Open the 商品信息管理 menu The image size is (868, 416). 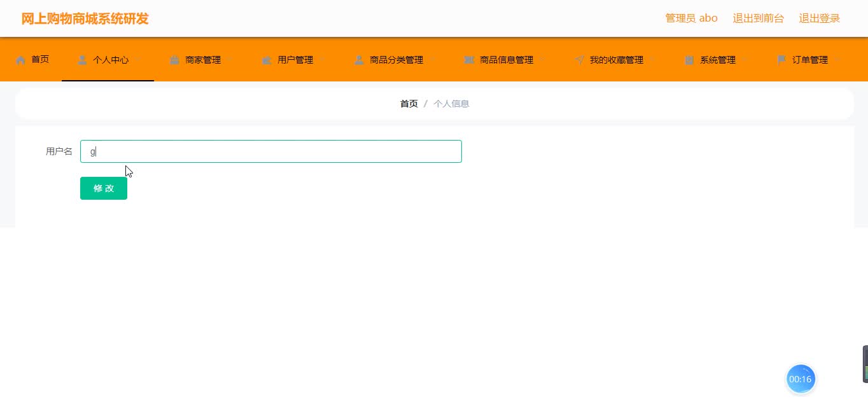tap(503, 60)
